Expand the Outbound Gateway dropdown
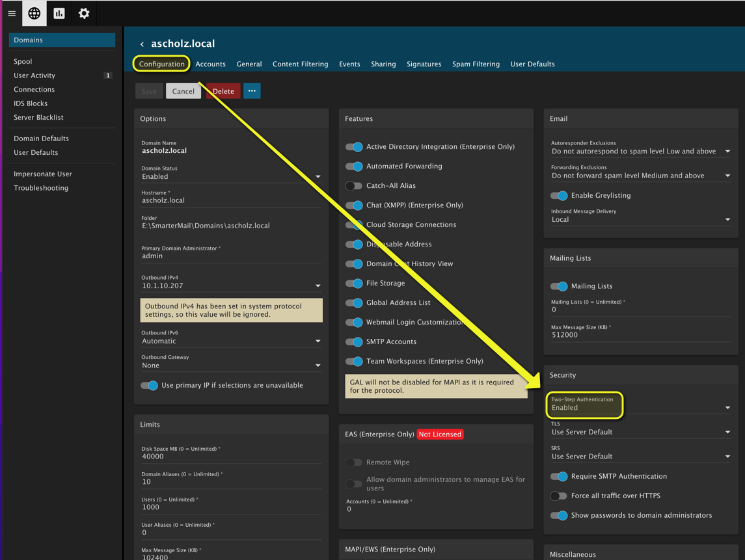 231,366
